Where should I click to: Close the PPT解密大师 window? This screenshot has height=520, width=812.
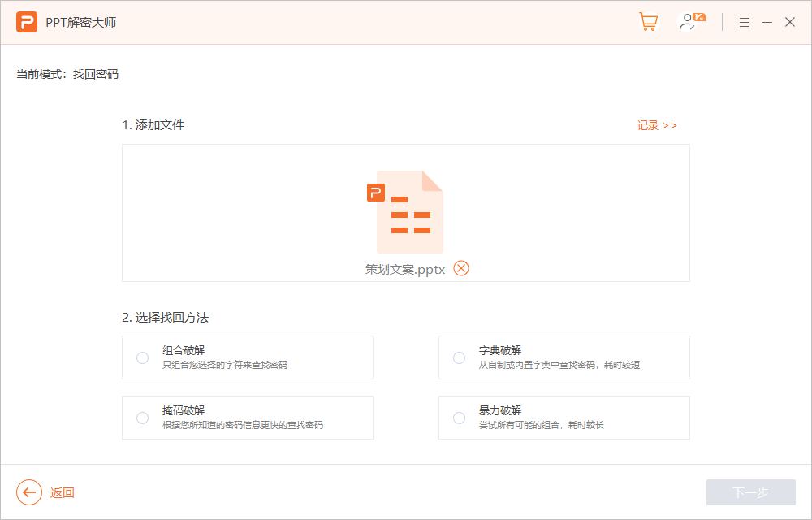[789, 23]
